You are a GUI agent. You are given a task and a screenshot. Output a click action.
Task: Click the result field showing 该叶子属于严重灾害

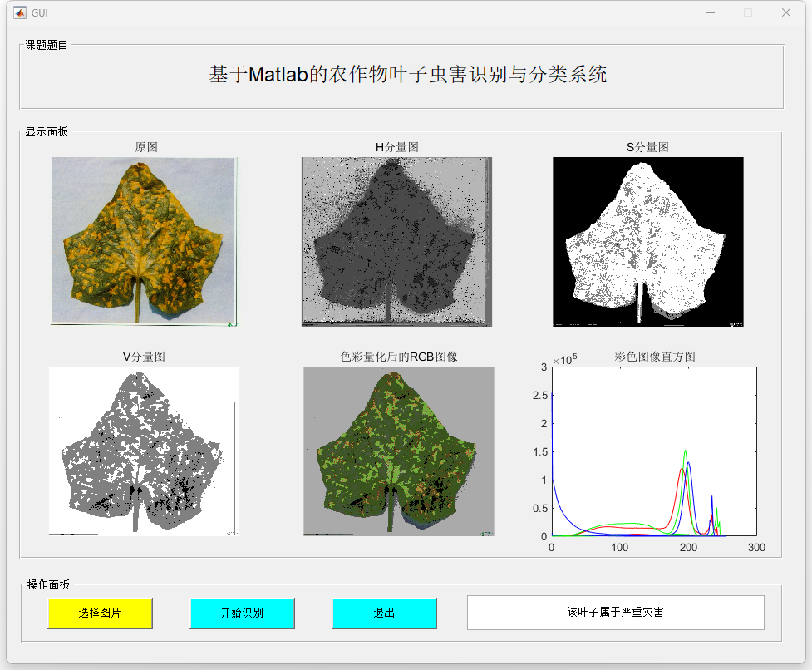tap(615, 613)
